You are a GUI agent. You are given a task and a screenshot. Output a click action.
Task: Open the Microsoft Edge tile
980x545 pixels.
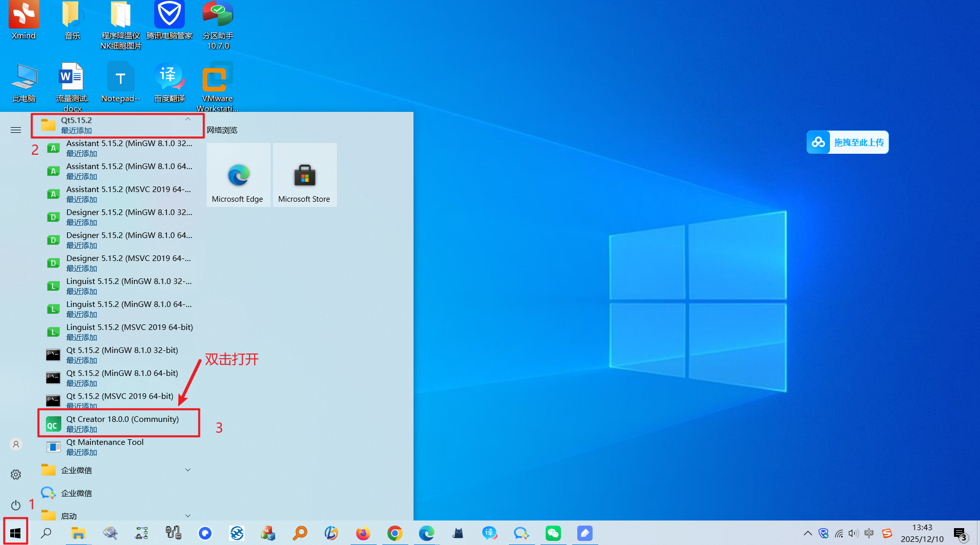(238, 175)
